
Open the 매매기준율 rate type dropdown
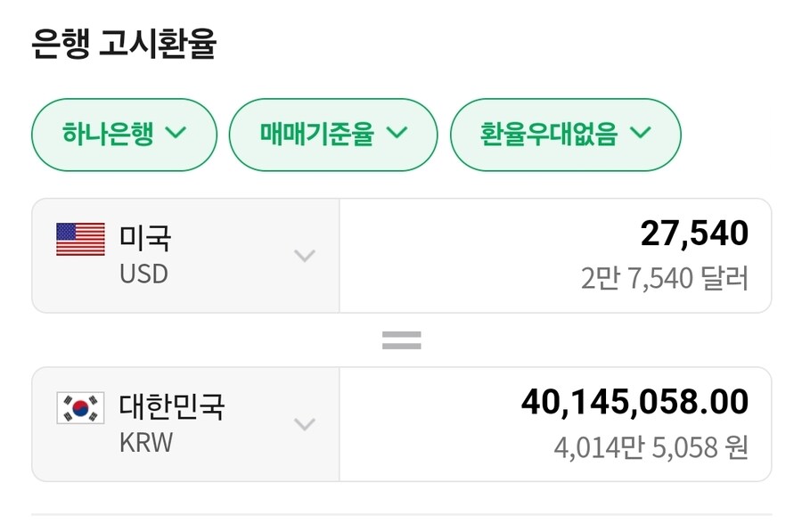(333, 134)
